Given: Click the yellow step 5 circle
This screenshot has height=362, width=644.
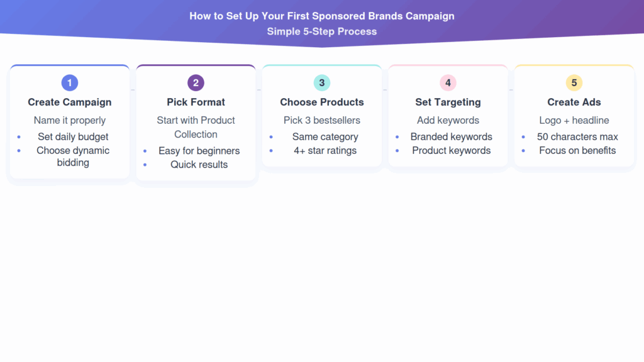Looking at the screenshot, I should coord(574,83).
